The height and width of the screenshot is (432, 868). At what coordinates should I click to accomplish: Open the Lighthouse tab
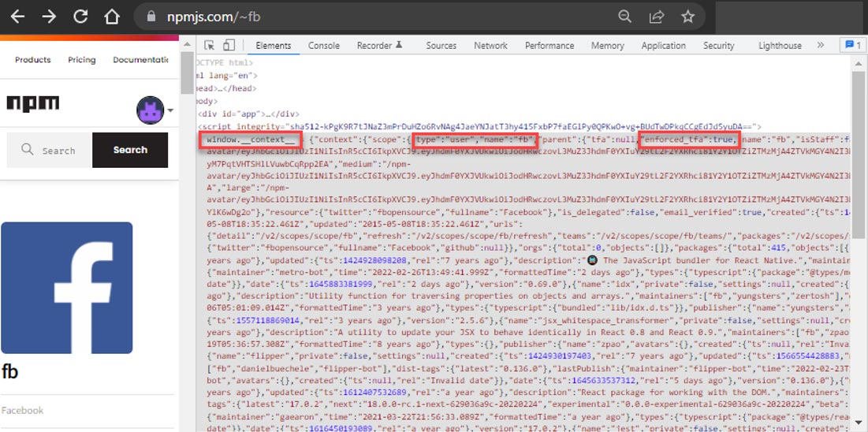tap(780, 46)
